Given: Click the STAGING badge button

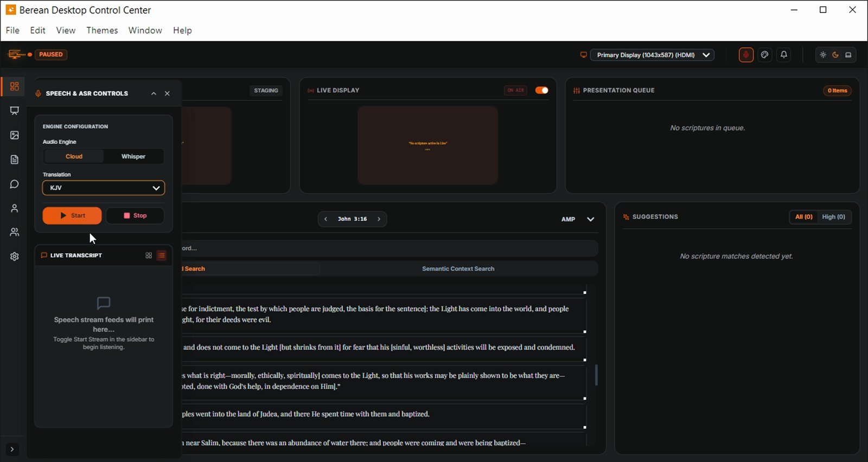Looking at the screenshot, I should [266, 91].
